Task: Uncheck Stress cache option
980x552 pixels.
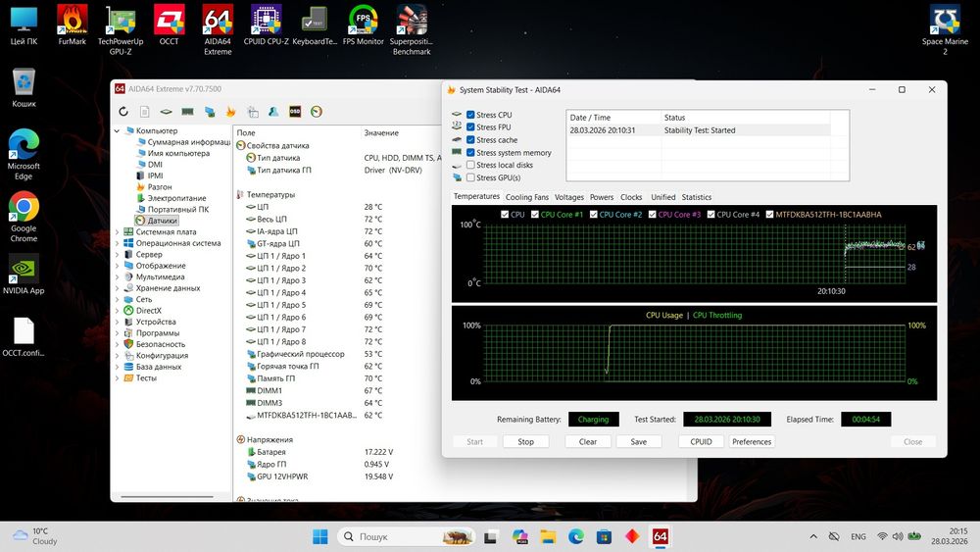Action: point(470,139)
